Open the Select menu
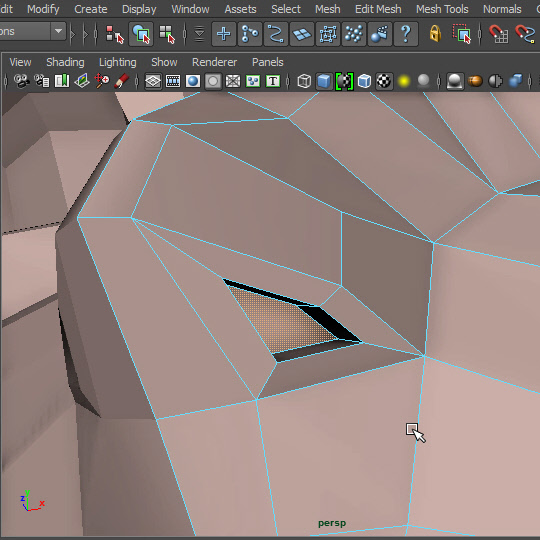Screen dimensions: 540x540 [286, 9]
